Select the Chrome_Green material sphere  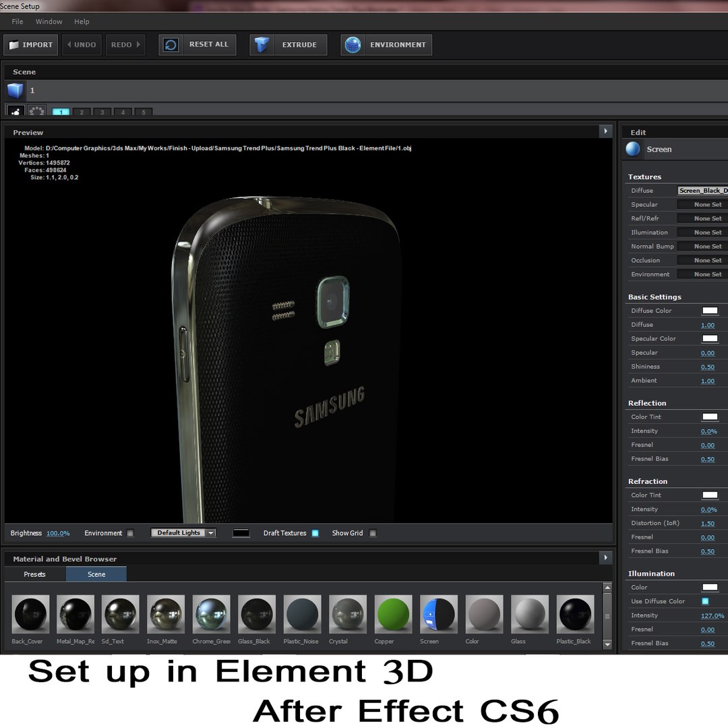point(211,614)
